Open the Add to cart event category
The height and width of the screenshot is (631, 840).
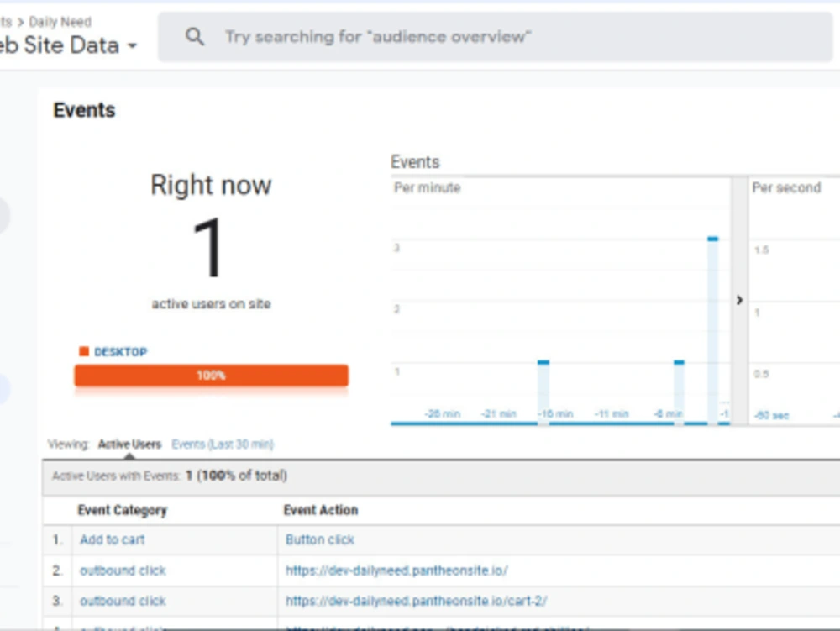coord(113,539)
